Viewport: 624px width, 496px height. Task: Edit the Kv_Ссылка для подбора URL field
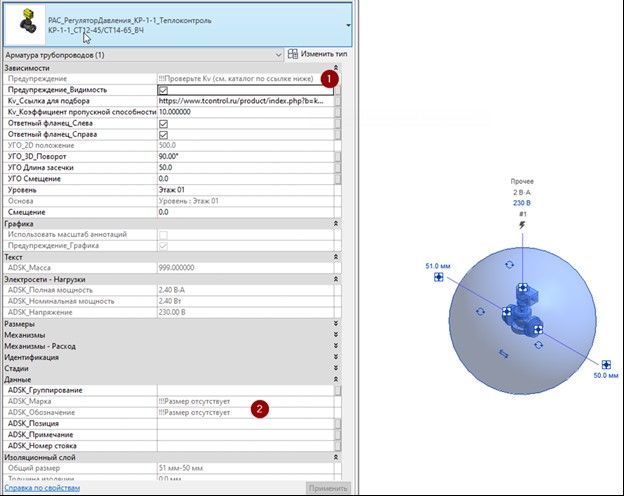point(246,101)
